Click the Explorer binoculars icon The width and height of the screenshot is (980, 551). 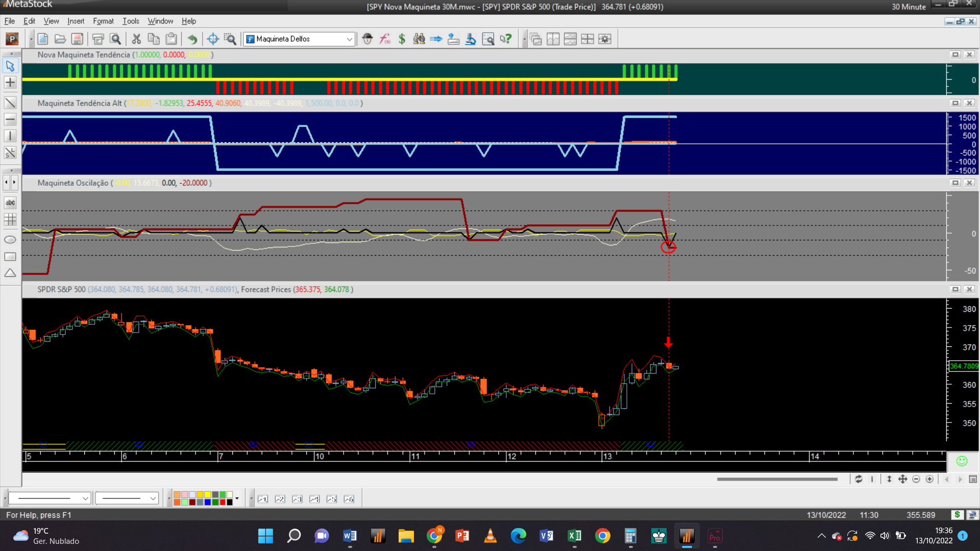click(419, 39)
